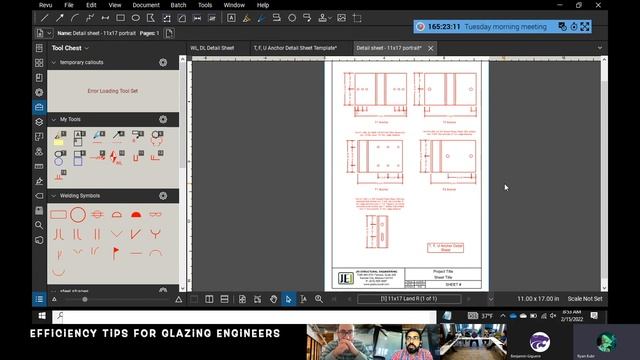Open the Stamp tool

click(x=322, y=18)
